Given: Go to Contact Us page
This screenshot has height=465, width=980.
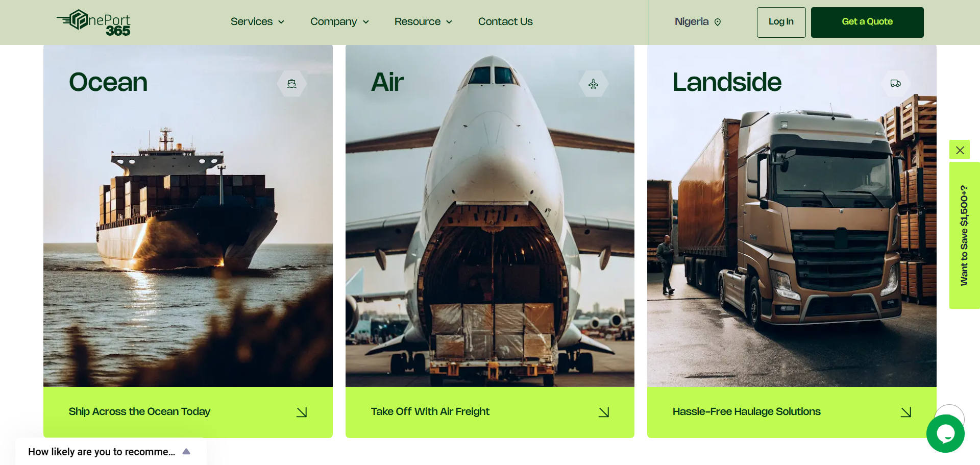Looking at the screenshot, I should (505, 21).
